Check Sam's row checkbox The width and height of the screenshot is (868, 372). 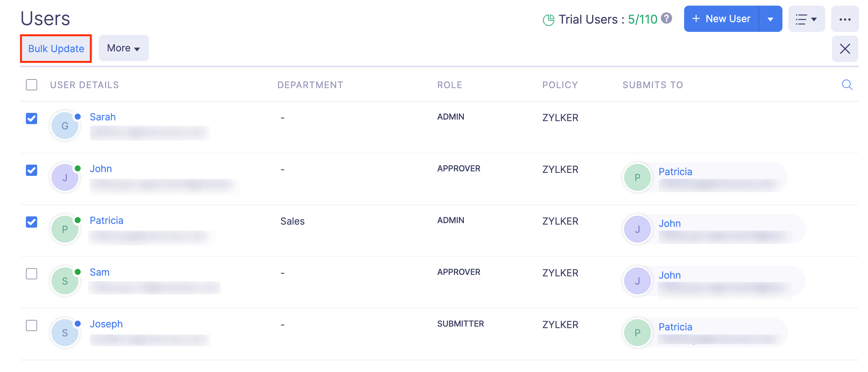click(32, 274)
